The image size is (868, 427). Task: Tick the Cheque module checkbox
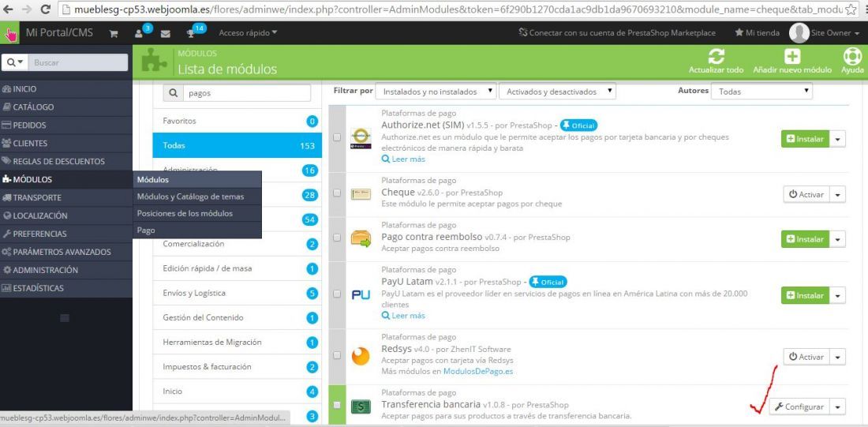pyautogui.click(x=337, y=193)
